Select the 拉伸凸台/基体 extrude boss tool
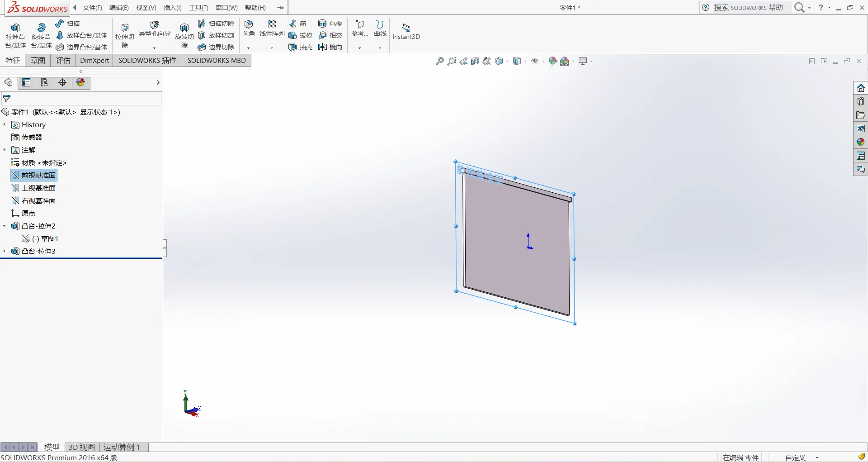Image resolution: width=868 pixels, height=462 pixels. point(15,36)
